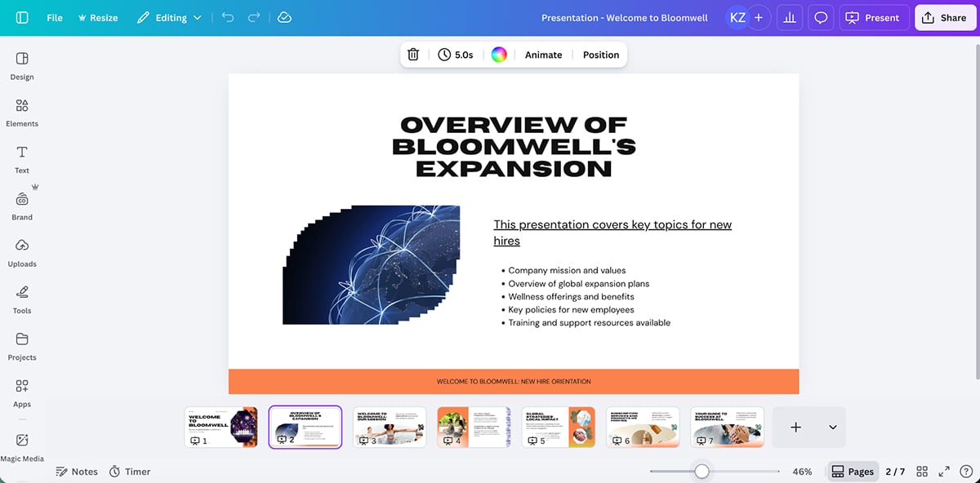Screen dimensions: 980x483
Task: Toggle the speaker Notes panel
Action: point(77,471)
